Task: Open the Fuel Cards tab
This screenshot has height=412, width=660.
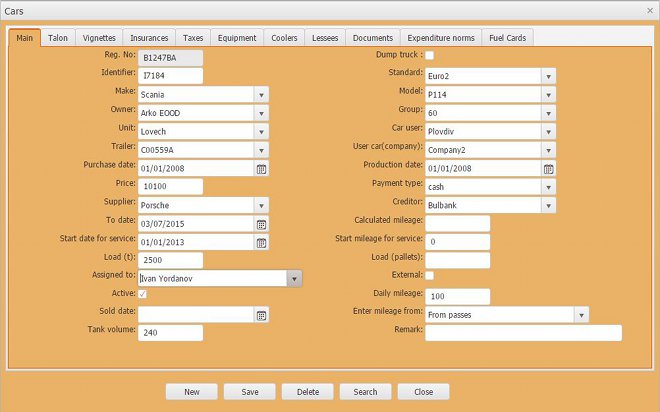Action: pyautogui.click(x=508, y=38)
